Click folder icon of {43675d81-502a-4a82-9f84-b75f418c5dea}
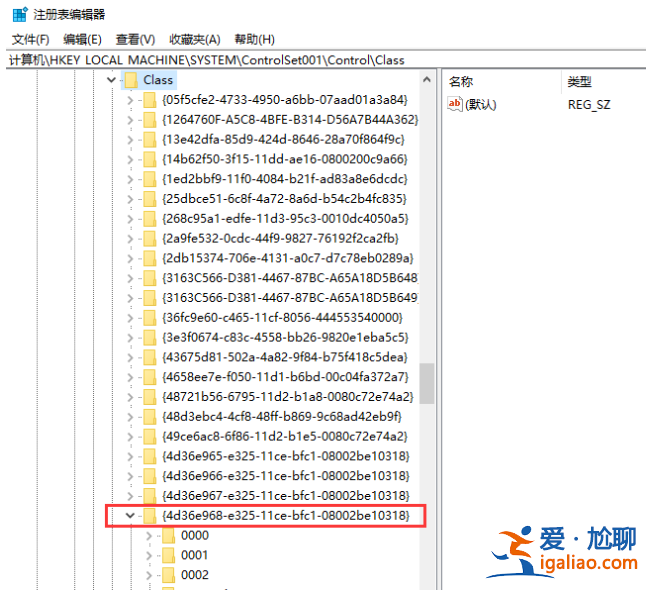 tap(149, 357)
